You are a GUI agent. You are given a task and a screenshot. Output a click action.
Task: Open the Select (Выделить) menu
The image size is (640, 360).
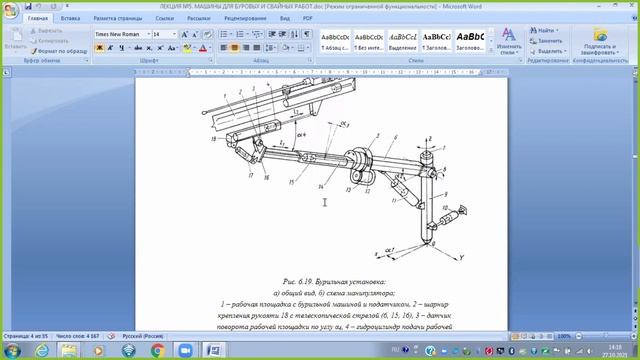[548, 51]
